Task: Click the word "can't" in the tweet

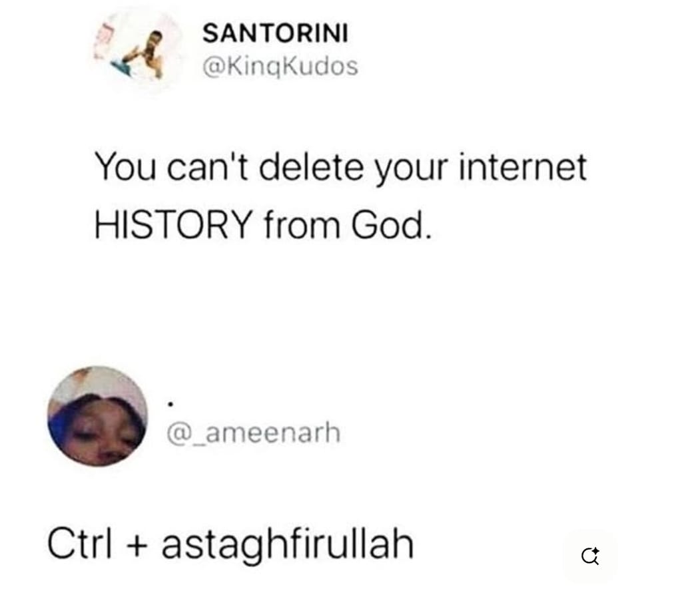Action: pos(208,167)
